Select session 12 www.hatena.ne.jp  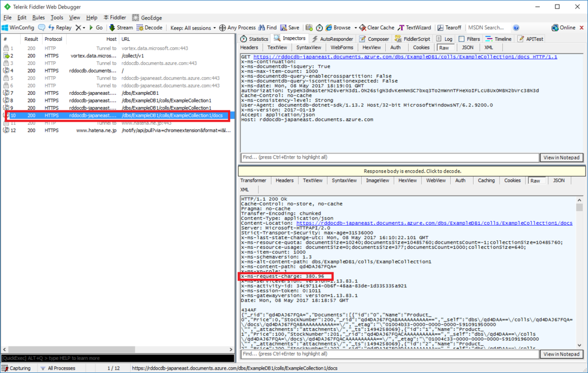coord(118,130)
